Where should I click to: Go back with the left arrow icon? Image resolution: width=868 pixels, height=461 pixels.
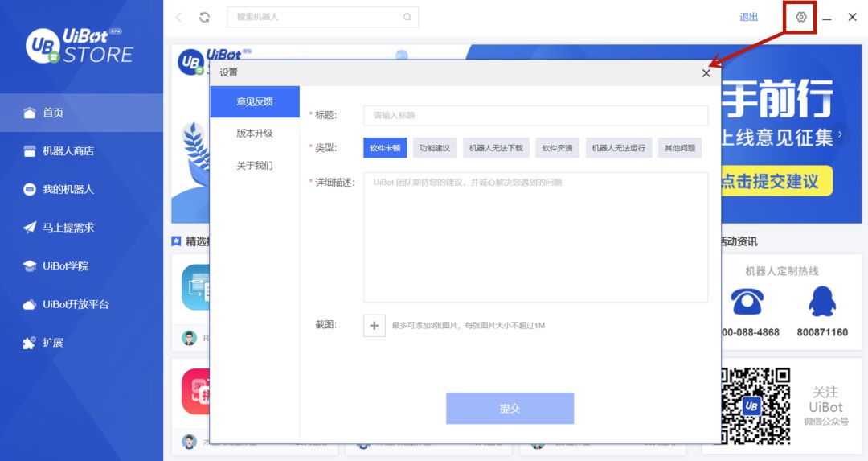coord(178,17)
